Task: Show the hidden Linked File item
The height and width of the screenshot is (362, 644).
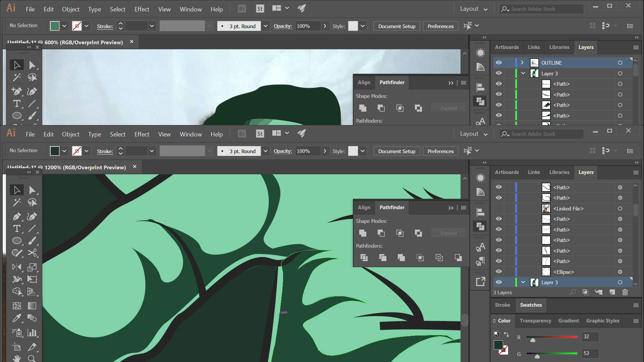Action: [x=499, y=208]
